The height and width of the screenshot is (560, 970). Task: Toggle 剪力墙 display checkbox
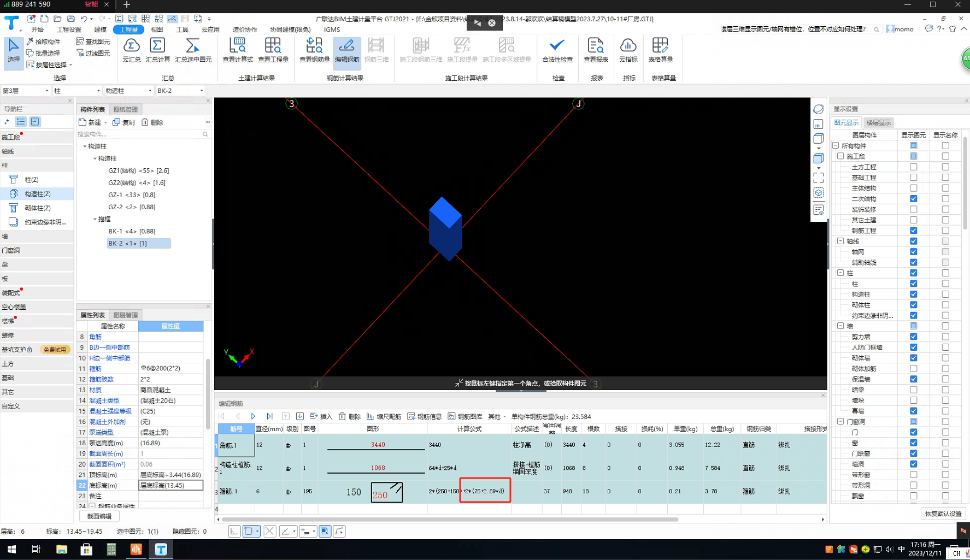pyautogui.click(x=913, y=337)
